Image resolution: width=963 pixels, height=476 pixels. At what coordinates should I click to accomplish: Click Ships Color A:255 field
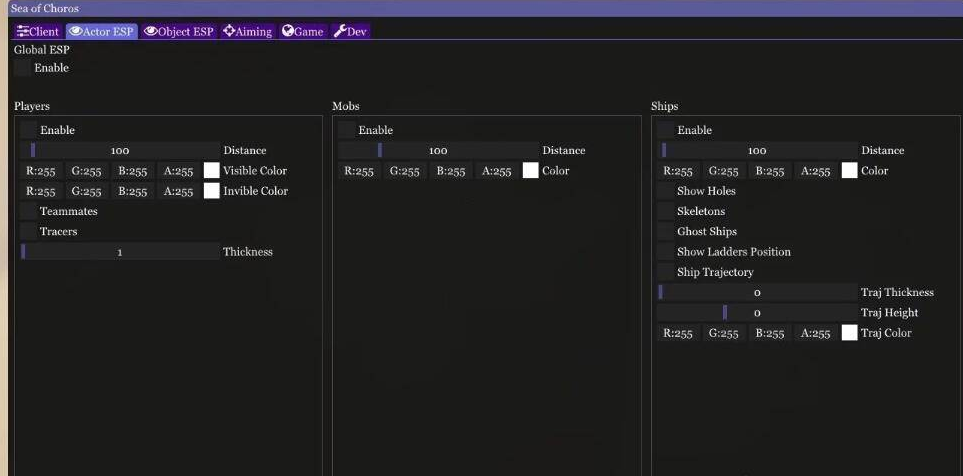[816, 171]
